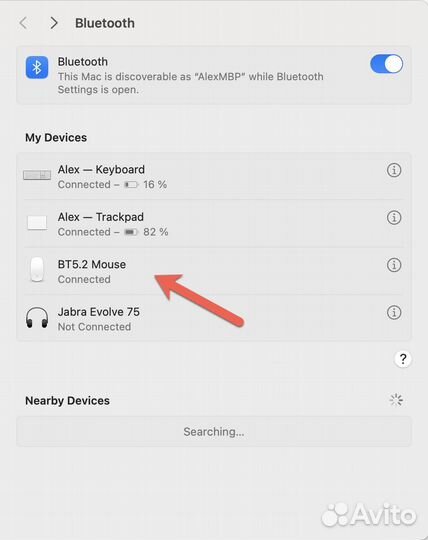428x540 pixels.
Task: Click the nearby devices loading spinner
Action: coord(396,400)
